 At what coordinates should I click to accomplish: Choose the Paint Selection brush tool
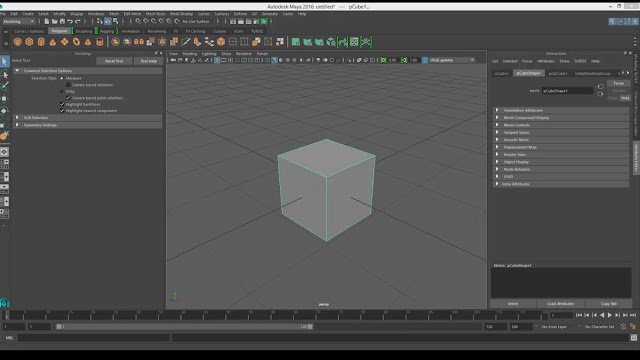point(4,86)
